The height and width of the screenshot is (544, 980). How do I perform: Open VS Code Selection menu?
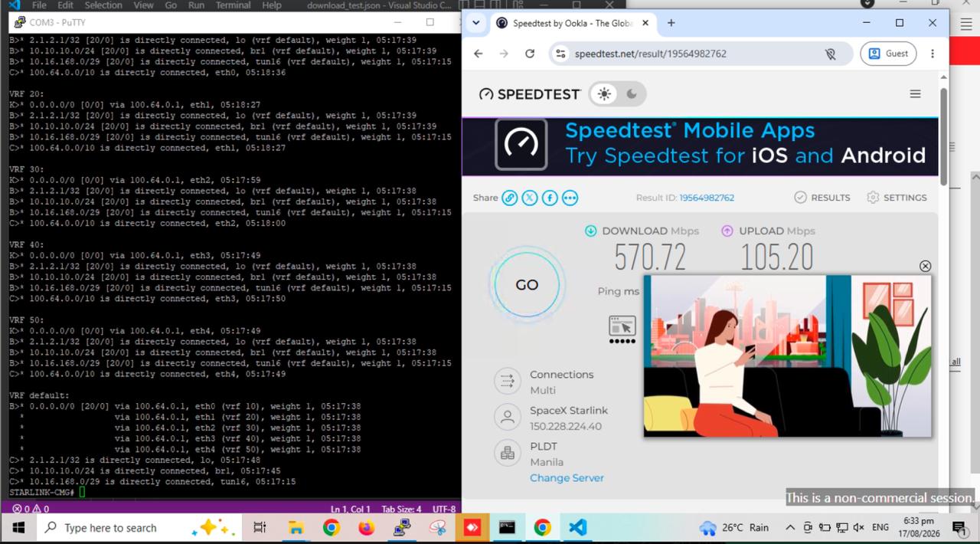[103, 5]
